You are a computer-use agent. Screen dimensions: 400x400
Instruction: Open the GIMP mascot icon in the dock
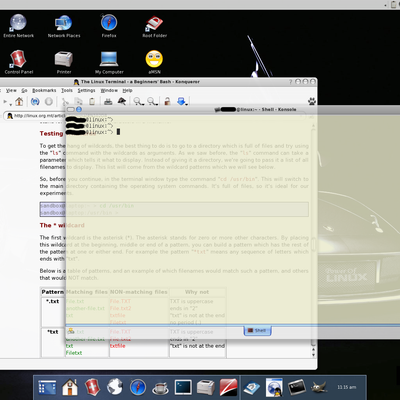pyautogui.click(x=319, y=388)
